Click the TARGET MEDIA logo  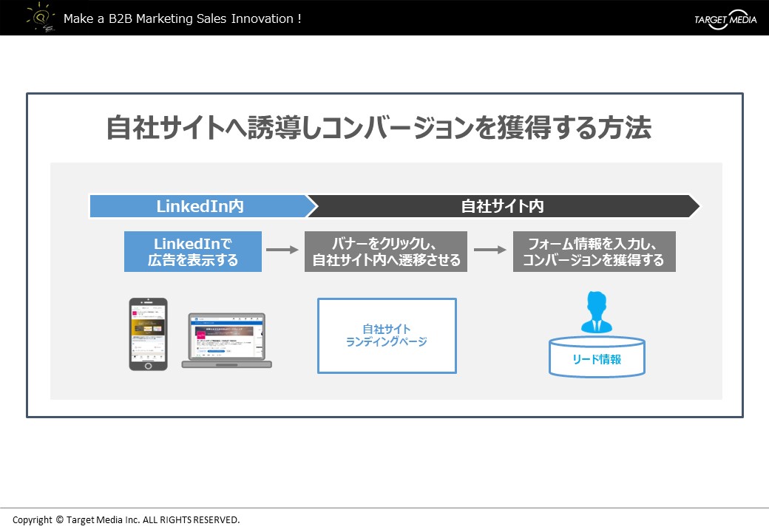pyautogui.click(x=725, y=20)
